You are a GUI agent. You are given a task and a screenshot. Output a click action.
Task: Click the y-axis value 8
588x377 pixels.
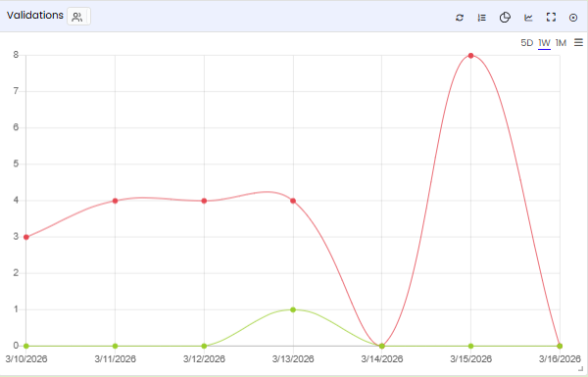[16, 55]
